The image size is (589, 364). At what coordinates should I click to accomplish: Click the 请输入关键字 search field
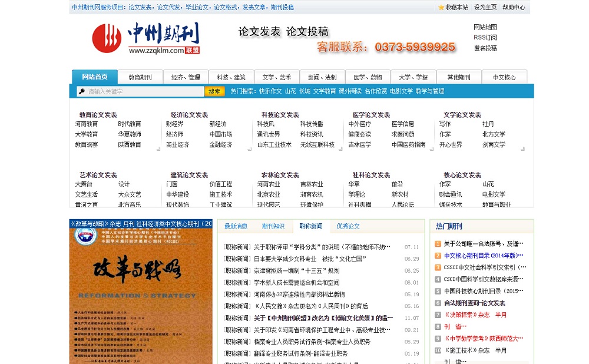[x=141, y=91]
